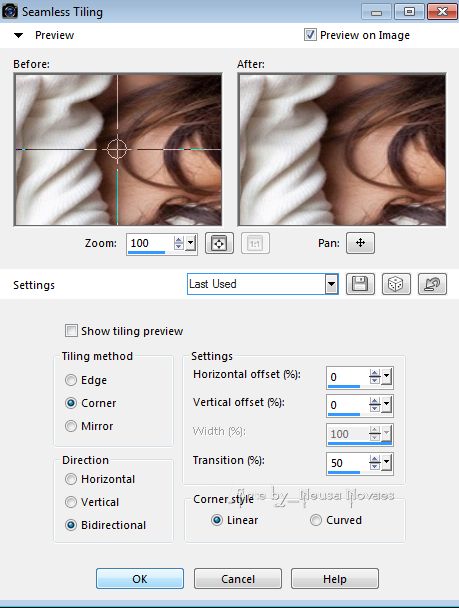This screenshot has width=459, height=608.
Task: Enable Show tiling preview checkbox
Action: pyautogui.click(x=71, y=331)
